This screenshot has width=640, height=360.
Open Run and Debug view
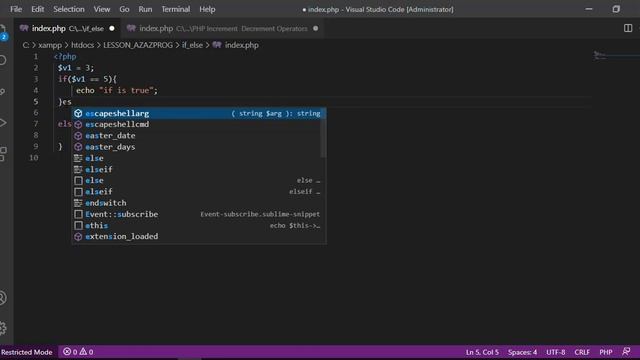click(2, 122)
